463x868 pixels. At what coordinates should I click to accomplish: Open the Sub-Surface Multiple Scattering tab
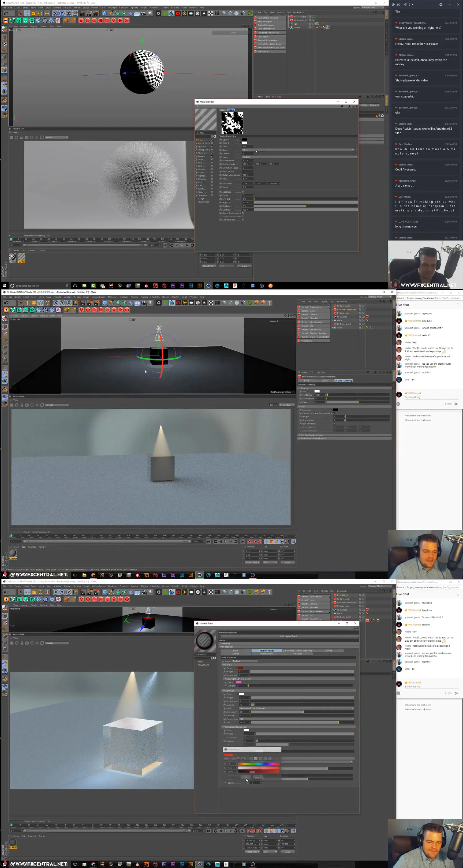tap(297, 651)
